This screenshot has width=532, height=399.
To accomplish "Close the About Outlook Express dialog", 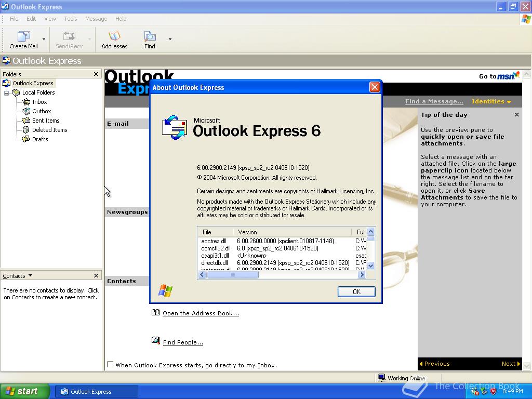I will 375,87.
